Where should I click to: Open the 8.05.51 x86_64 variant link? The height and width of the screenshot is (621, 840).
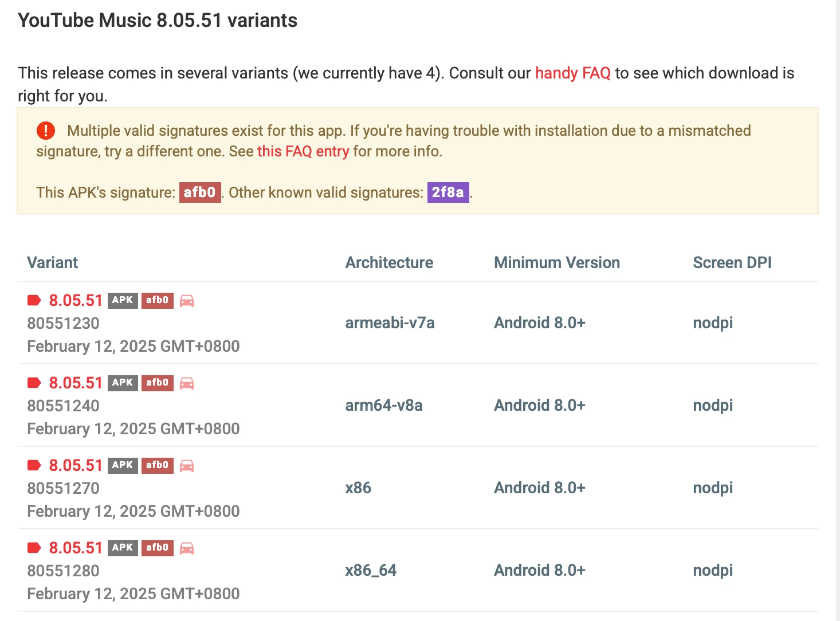[75, 548]
